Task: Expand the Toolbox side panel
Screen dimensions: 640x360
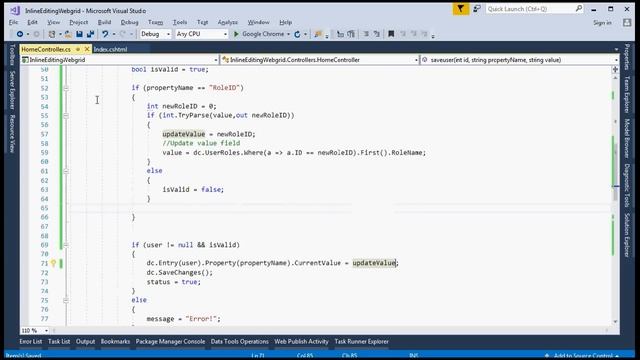Action: point(12,55)
